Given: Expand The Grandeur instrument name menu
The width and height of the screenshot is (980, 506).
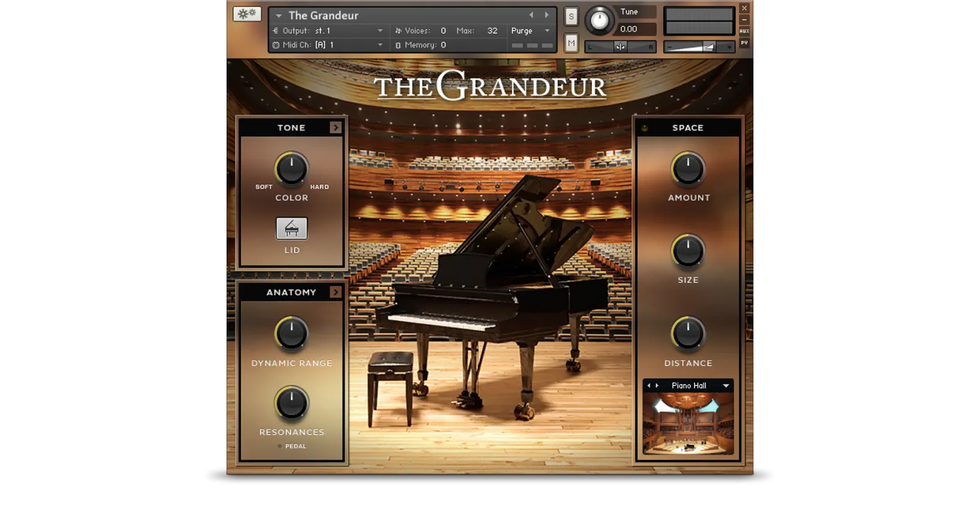Looking at the screenshot, I should pyautogui.click(x=279, y=15).
